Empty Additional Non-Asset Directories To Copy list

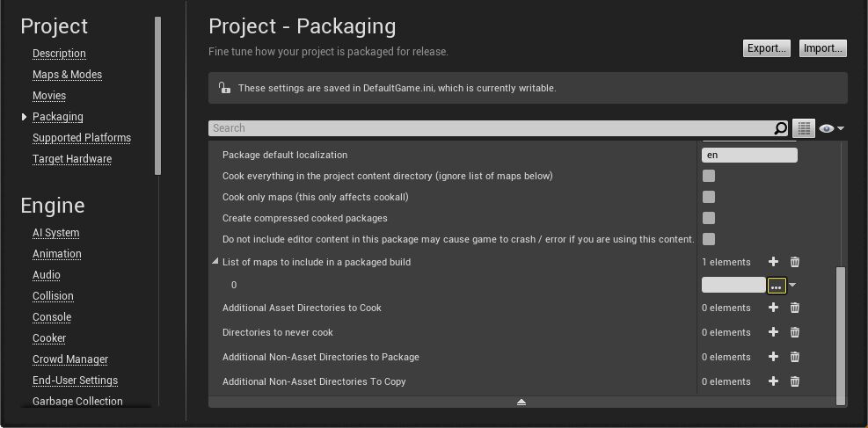[795, 381]
